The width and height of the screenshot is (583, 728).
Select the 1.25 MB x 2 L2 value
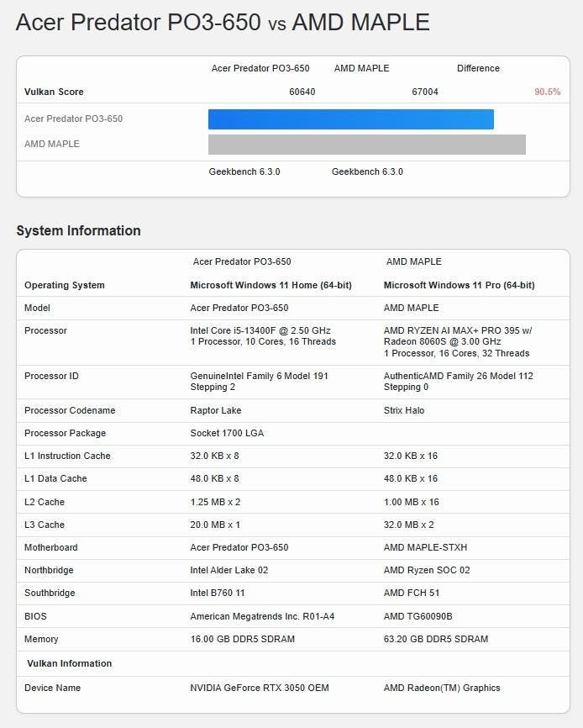point(215,502)
